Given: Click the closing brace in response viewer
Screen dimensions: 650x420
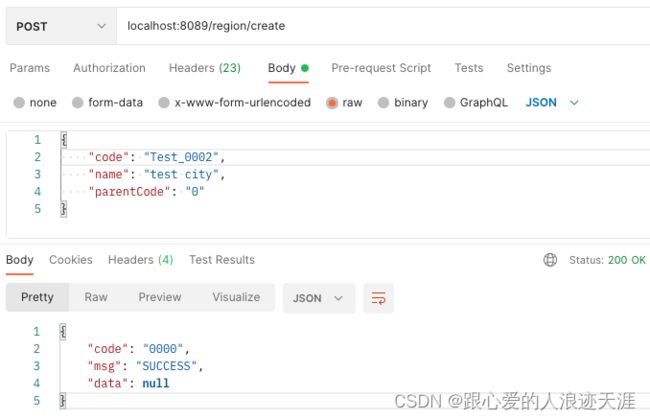Looking at the screenshot, I should [x=63, y=401].
